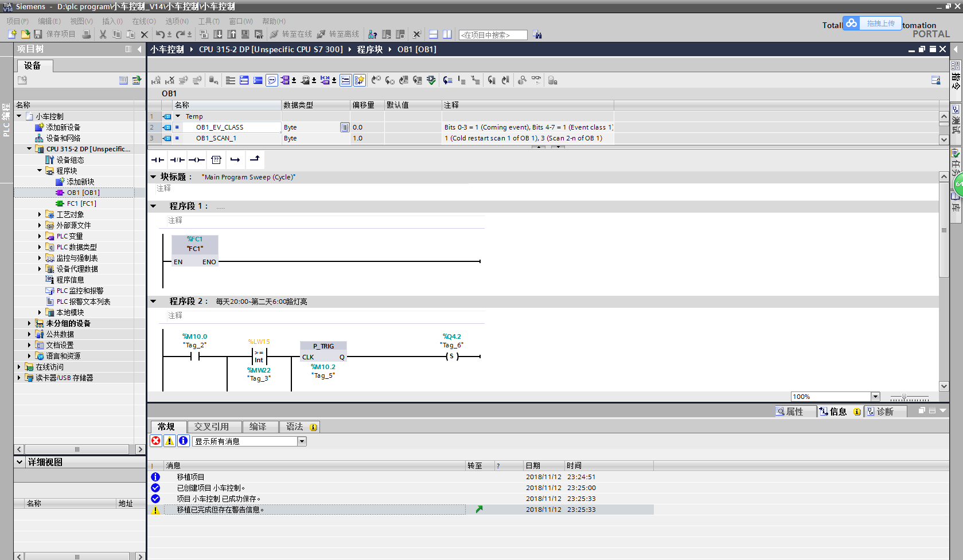Viewport: 963px width, 560px height.
Task: Click the project search input field
Action: point(493,35)
